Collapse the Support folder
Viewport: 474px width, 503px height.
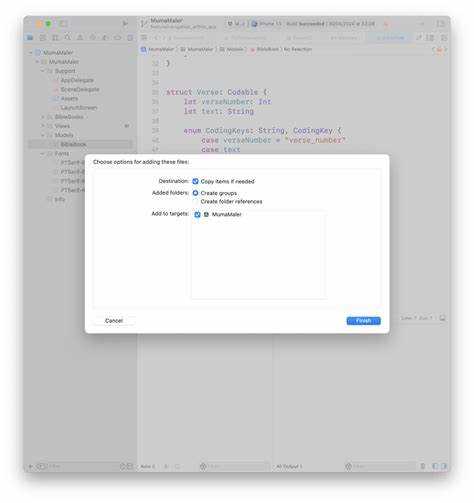(43, 71)
